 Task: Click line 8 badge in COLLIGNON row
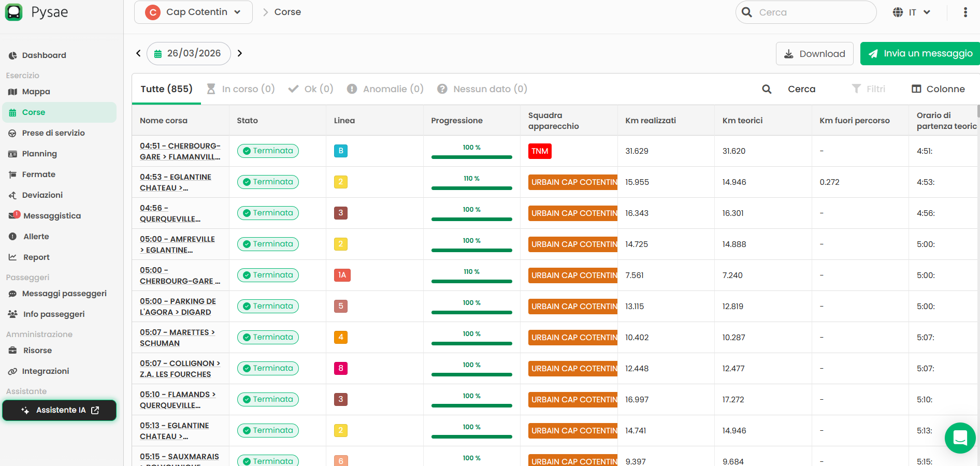coord(341,368)
